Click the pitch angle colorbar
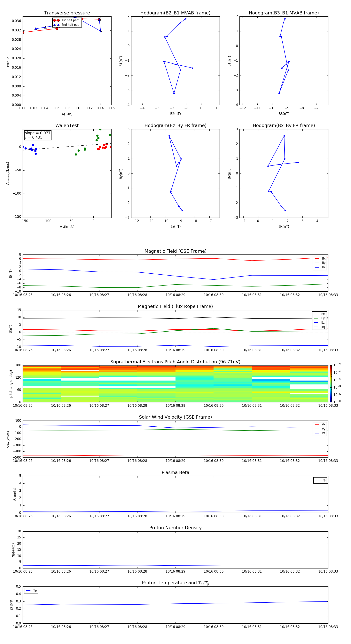 pyautogui.click(x=331, y=384)
